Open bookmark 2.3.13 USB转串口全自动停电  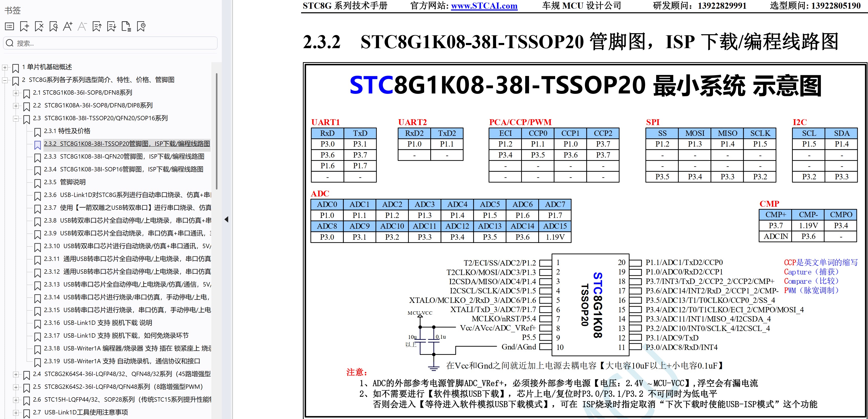pos(127,285)
